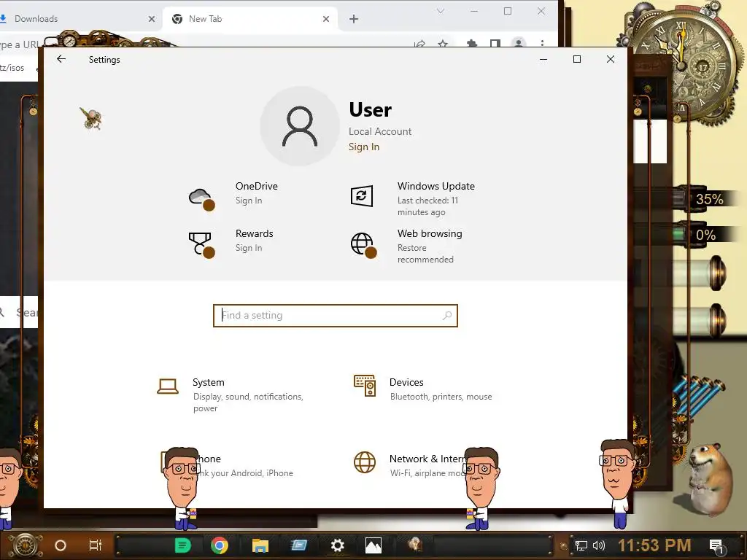
Task: Click the 35% meter gadget
Action: (708, 199)
